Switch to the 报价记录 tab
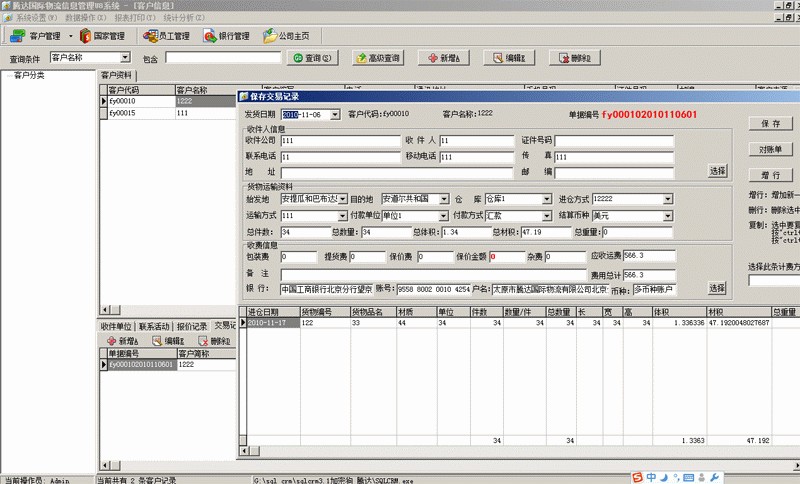 193,326
